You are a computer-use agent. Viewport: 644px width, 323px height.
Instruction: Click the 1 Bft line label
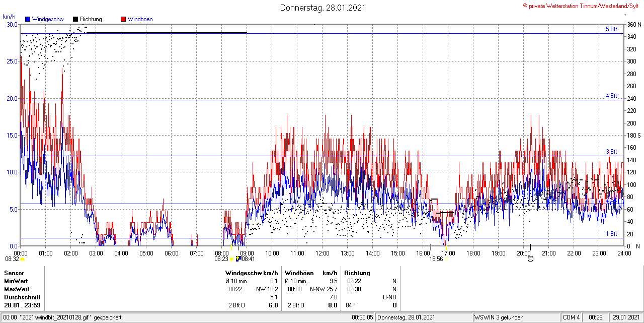point(611,234)
